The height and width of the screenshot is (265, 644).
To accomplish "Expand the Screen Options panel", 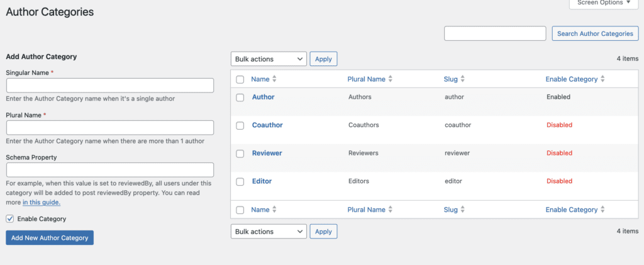I will click(x=604, y=3).
